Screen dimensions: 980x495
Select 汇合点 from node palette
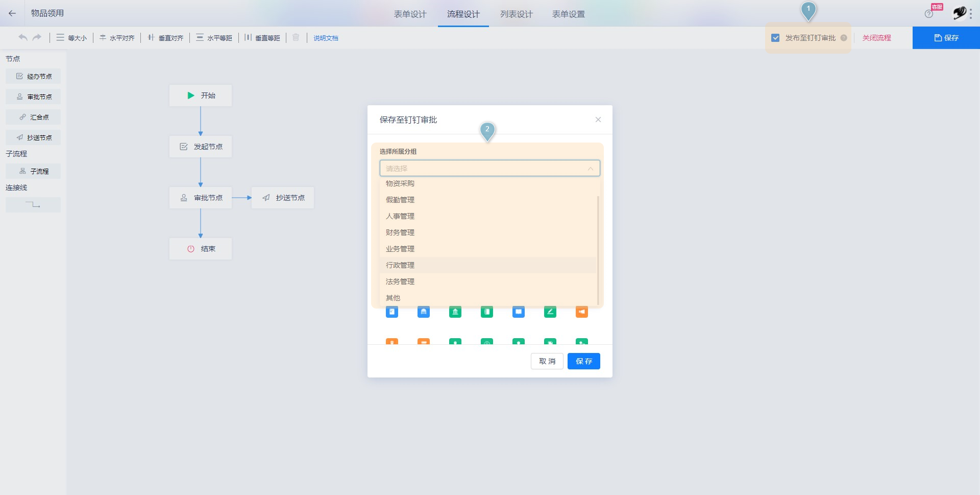[33, 117]
